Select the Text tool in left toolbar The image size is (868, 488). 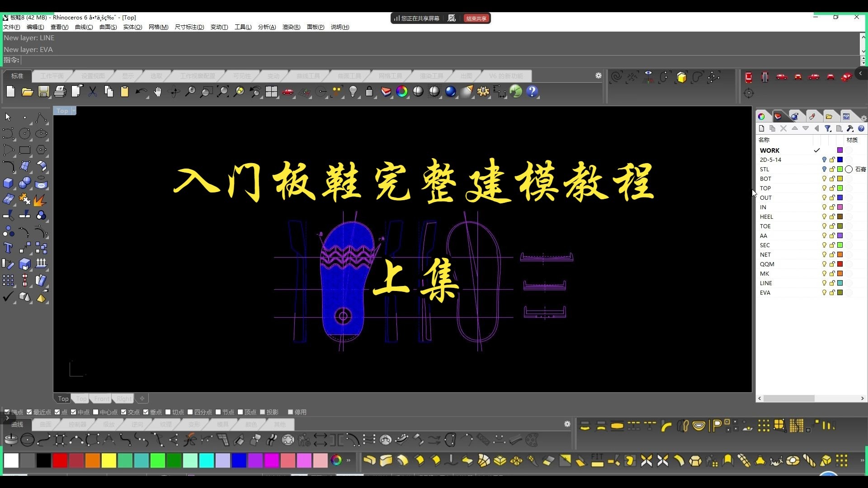coord(8,248)
